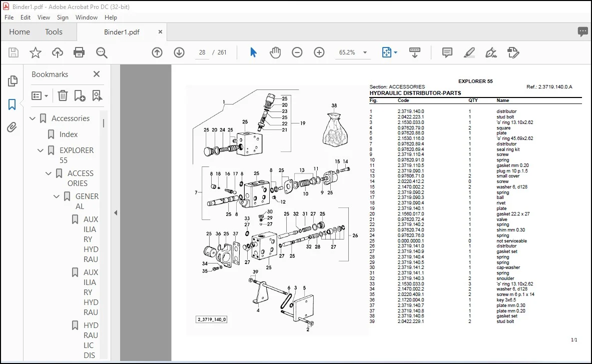
Task: Collapse the EXPLORER 55 bookmark
Action: [x=41, y=150]
